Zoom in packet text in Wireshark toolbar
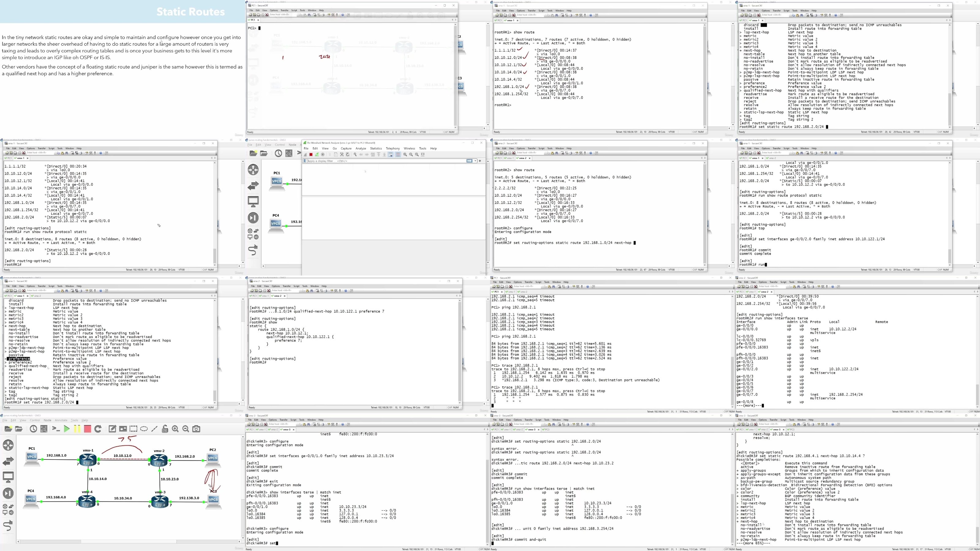The image size is (980, 551). pyautogui.click(x=405, y=155)
